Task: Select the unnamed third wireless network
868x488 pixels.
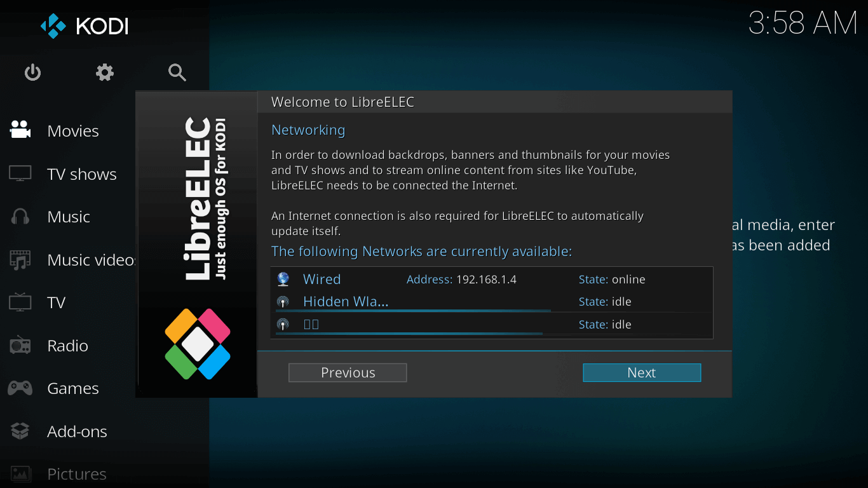Action: [311, 325]
